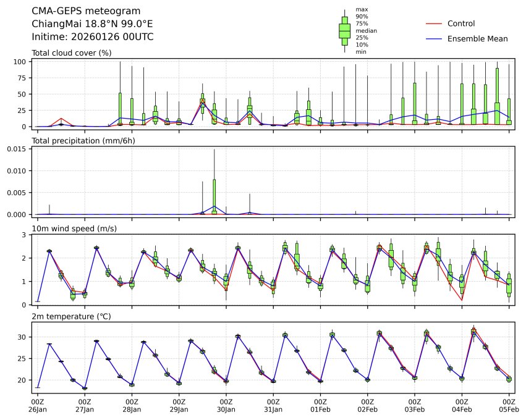This screenshot has height=420, width=526.
Task: Click the Initime 20260126 00UTC text
Action: pos(92,37)
